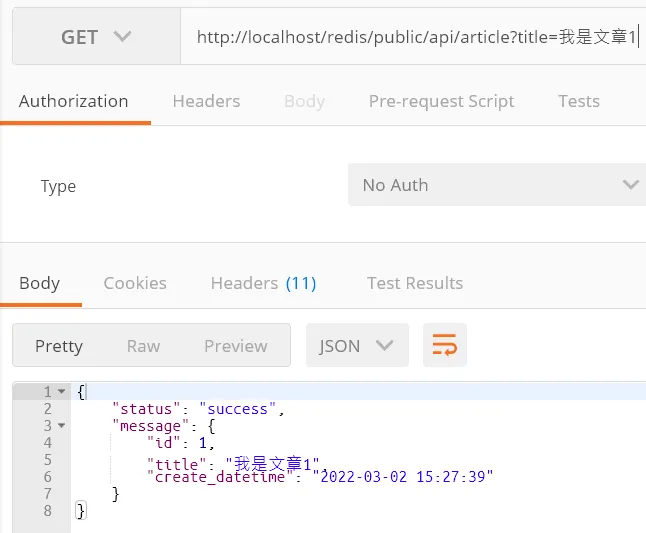The height and width of the screenshot is (533, 646).
Task: Open the Pre-request Script tab
Action: [441, 101]
